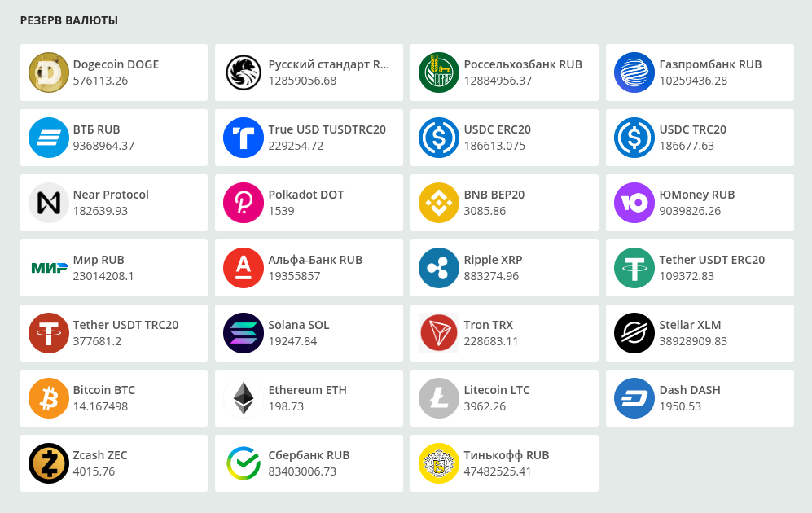Select the Near Protocol icon
This screenshot has width=812, height=513.
[x=49, y=203]
